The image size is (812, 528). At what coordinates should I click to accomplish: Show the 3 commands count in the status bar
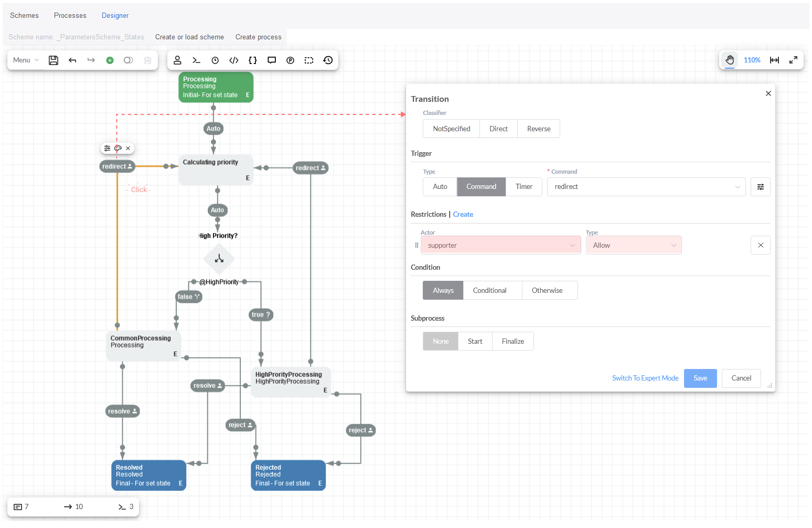click(126, 507)
